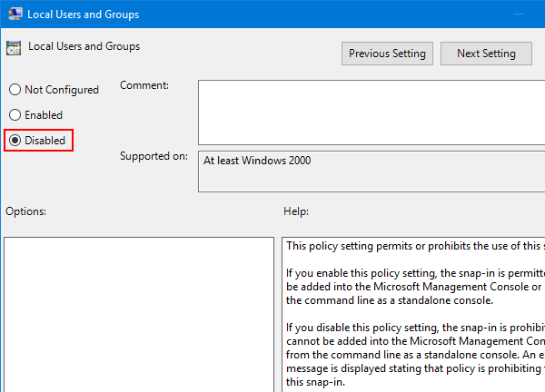Screen dimensions: 545x392
Task: Click the policy name heading below title bar
Action: pos(84,46)
